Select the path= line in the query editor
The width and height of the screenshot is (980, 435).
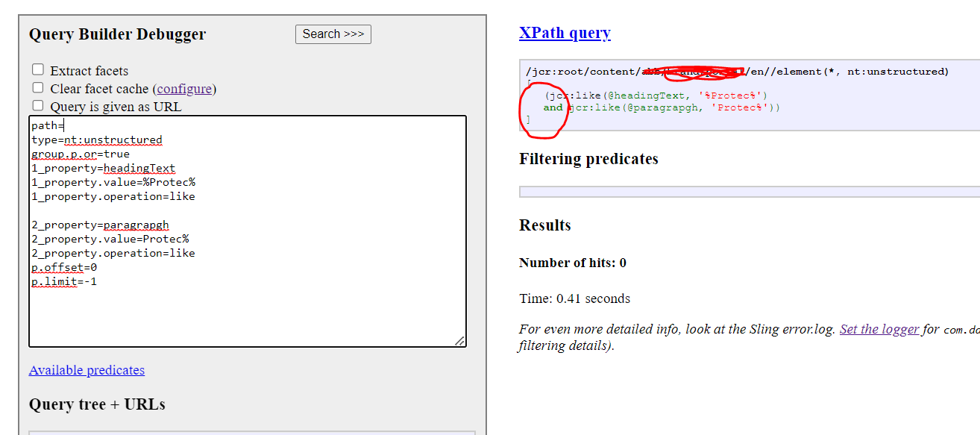click(x=46, y=125)
